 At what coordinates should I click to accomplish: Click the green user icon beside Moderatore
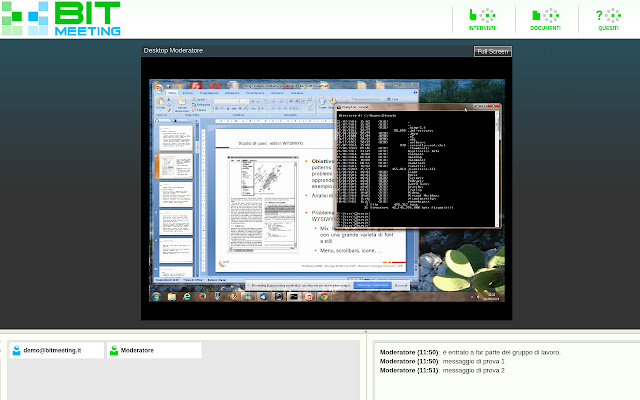pos(114,350)
